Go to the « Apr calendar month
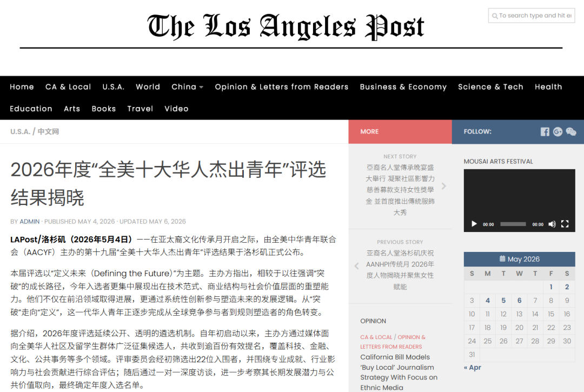The height and width of the screenshot is (392, 584). pos(472,368)
